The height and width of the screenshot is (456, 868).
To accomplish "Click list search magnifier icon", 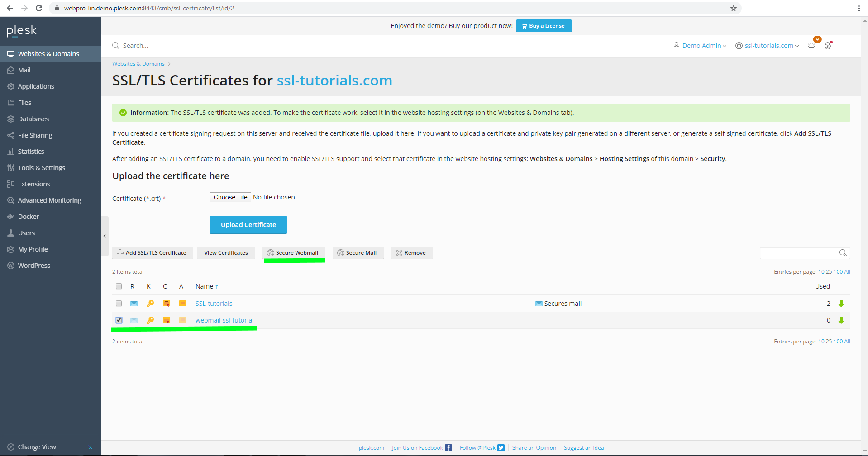I will click(843, 253).
